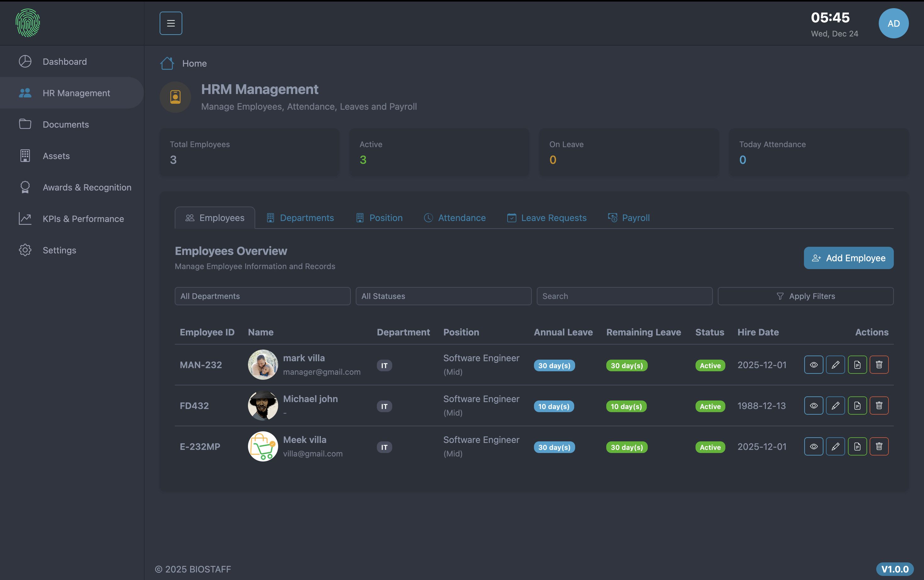The height and width of the screenshot is (580, 924).
Task: Click the employee Search input field
Action: [x=624, y=296]
